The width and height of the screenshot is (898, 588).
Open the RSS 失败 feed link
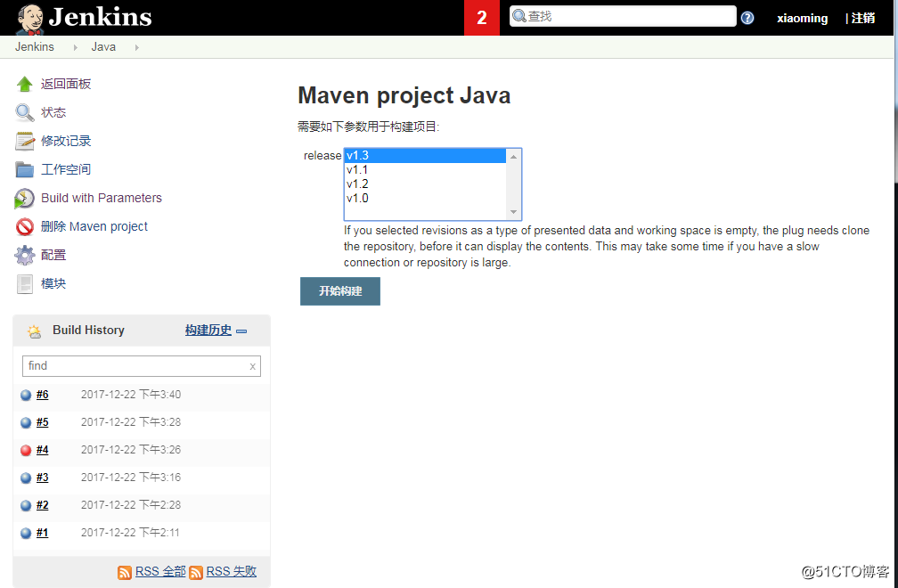coord(232,571)
